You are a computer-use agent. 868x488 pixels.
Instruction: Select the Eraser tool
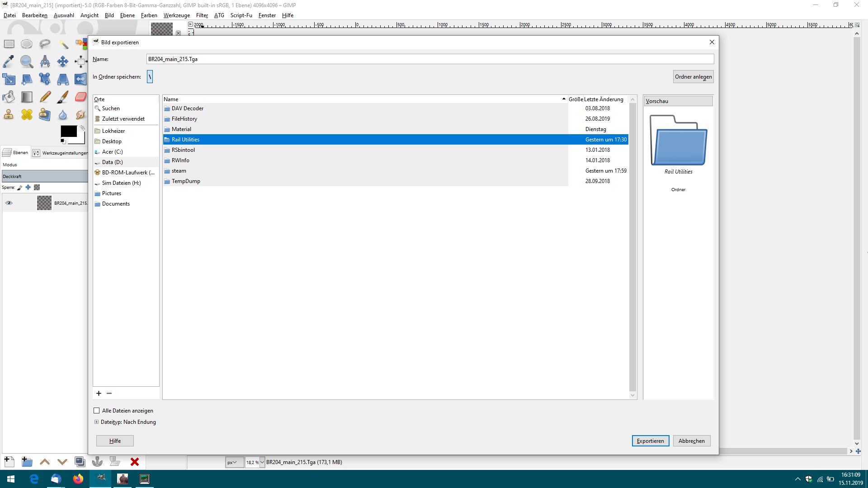pos(80,97)
